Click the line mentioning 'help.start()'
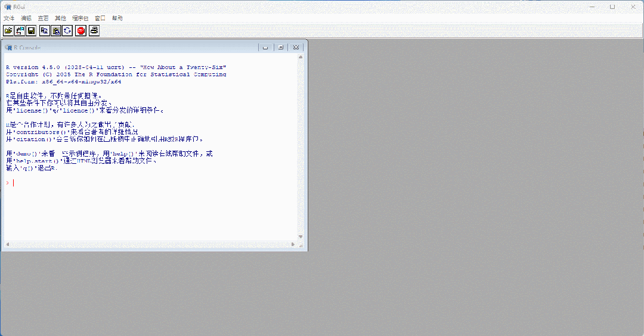The image size is (644, 336). (x=82, y=161)
